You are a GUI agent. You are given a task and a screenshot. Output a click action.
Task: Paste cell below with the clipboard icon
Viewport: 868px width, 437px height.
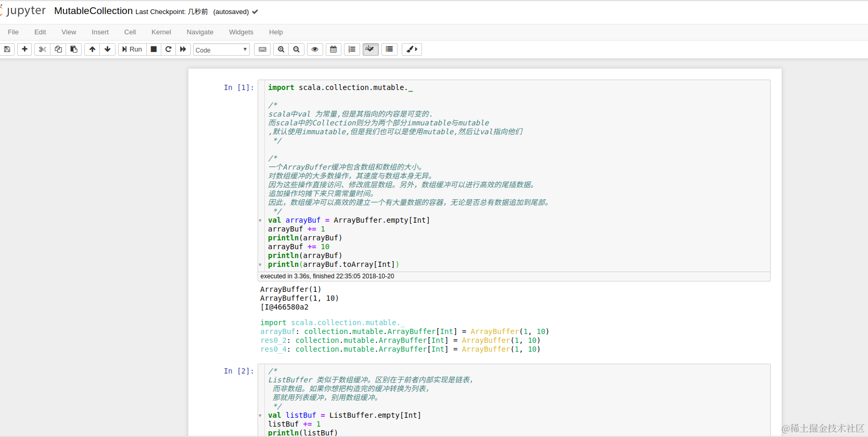pos(74,49)
